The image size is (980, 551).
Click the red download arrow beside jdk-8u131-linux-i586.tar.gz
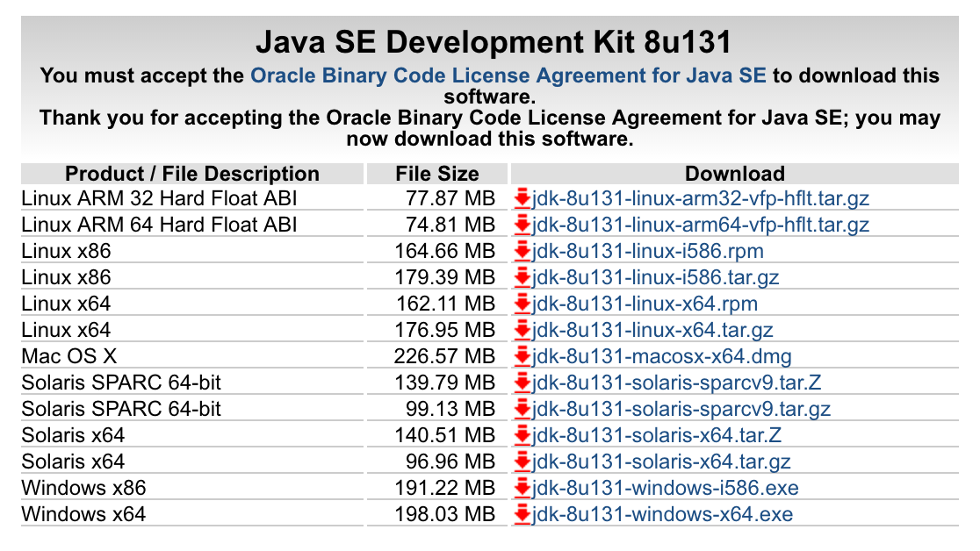tap(522, 277)
